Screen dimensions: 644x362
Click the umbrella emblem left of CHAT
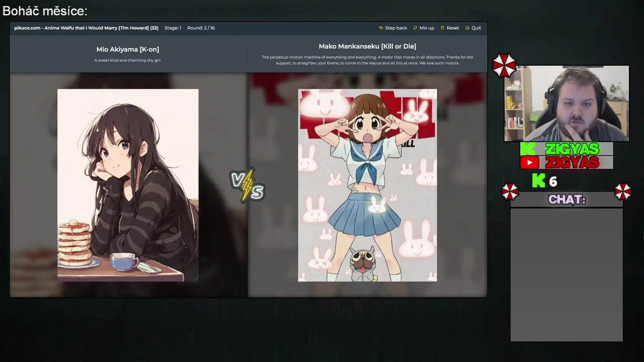click(x=510, y=191)
